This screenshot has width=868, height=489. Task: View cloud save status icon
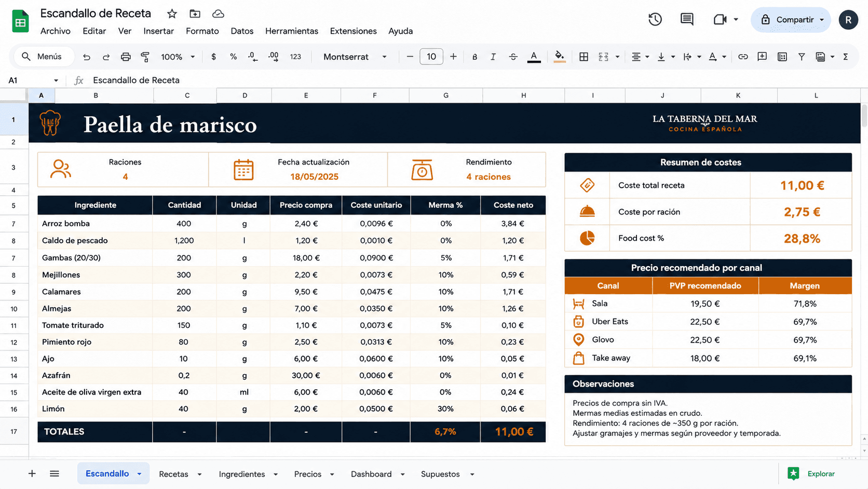click(218, 14)
